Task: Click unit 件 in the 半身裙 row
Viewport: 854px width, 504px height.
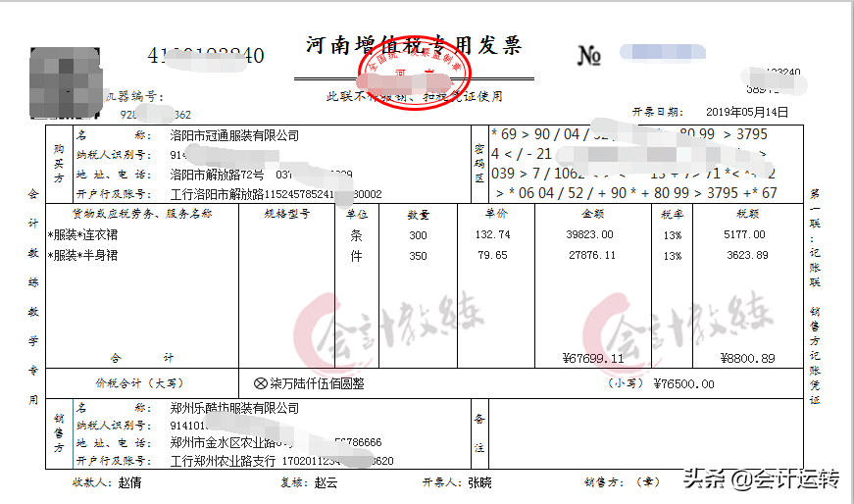Action: point(356,256)
